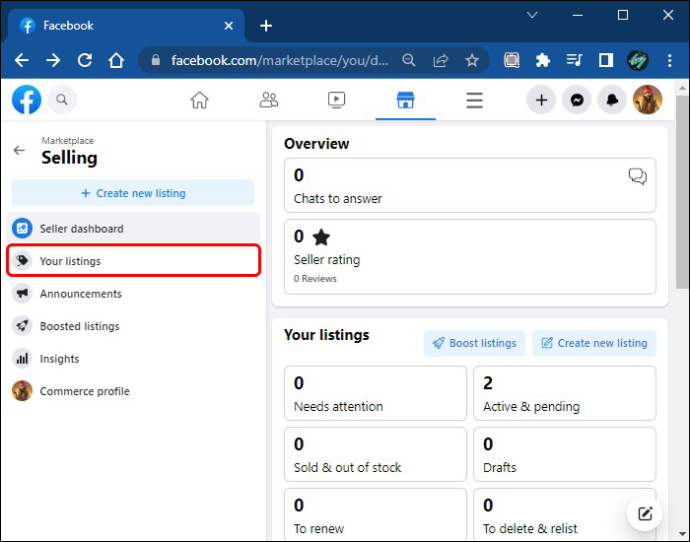Click the "0 Reviews" text

tap(315, 278)
